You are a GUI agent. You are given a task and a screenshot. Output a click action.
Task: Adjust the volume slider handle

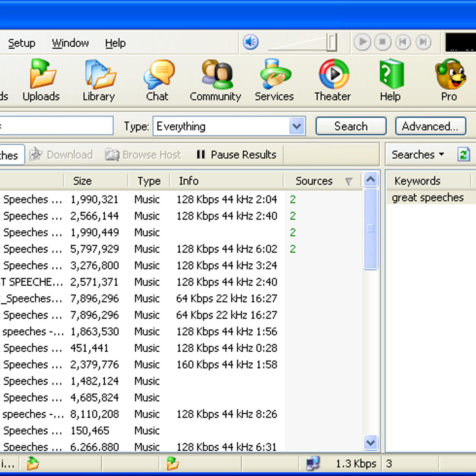331,42
